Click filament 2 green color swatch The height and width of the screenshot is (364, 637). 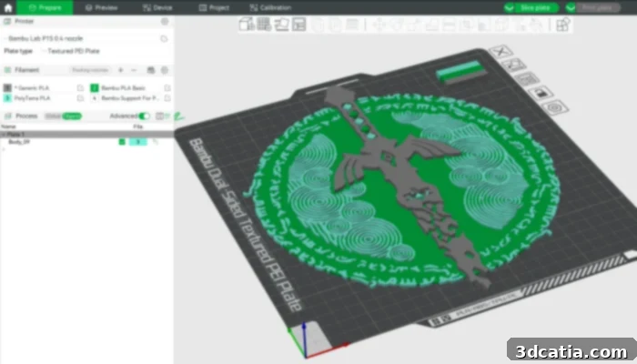95,87
